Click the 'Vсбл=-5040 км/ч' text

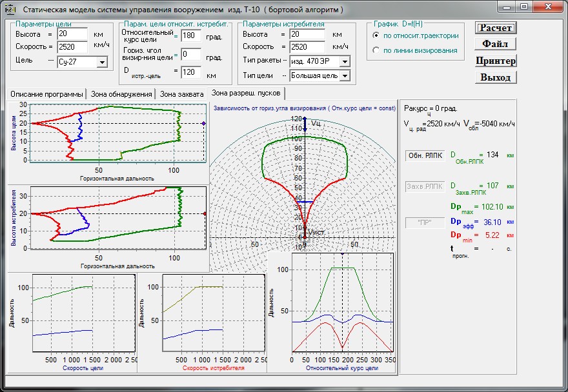tap(489, 124)
